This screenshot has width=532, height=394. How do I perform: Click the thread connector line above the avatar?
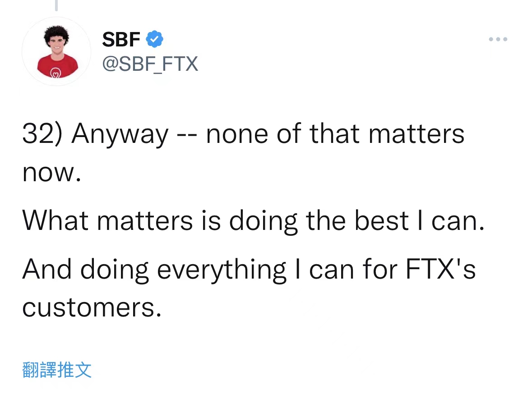click(x=56, y=5)
